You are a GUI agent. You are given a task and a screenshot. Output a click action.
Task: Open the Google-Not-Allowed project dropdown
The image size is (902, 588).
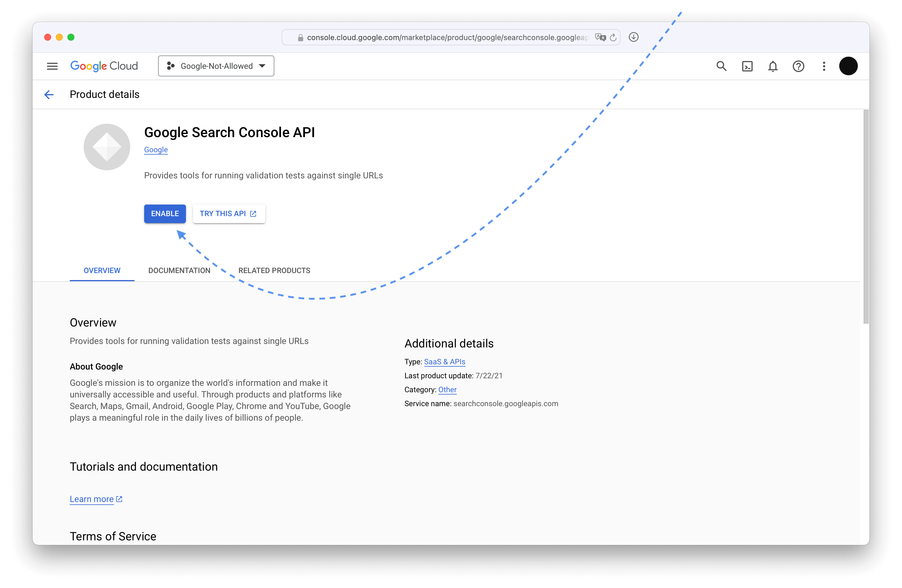coord(216,66)
